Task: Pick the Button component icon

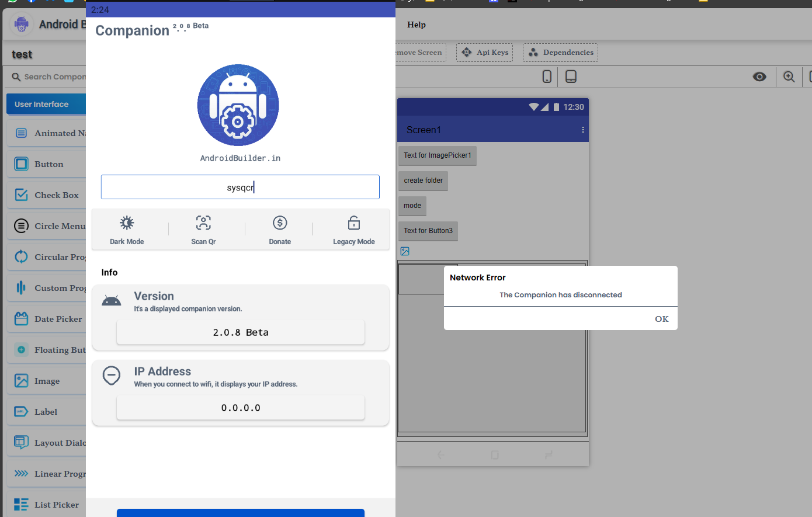Action: (x=21, y=164)
